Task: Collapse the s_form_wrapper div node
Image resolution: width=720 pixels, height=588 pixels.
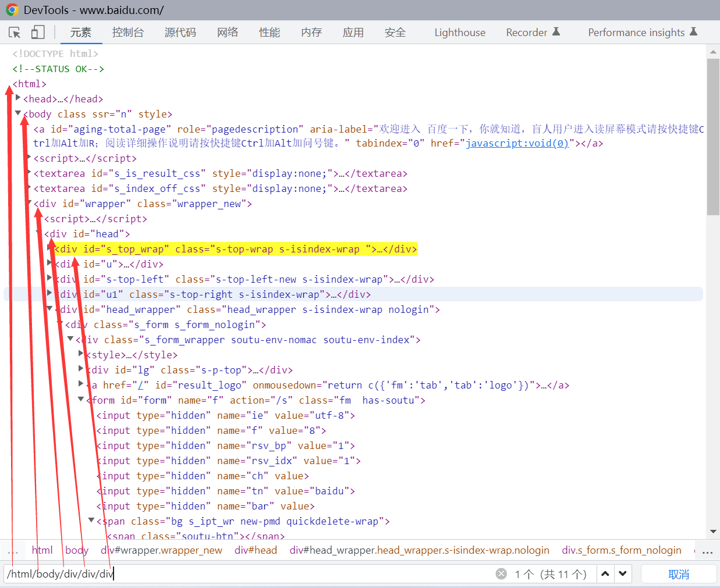Action: point(70,339)
